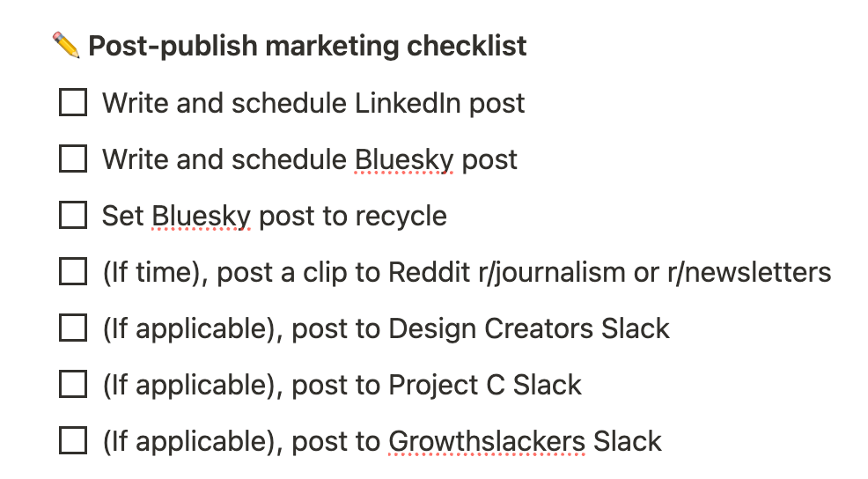Click the r/newsletters text in Reddit item
The image size is (868, 479).
pos(749,273)
